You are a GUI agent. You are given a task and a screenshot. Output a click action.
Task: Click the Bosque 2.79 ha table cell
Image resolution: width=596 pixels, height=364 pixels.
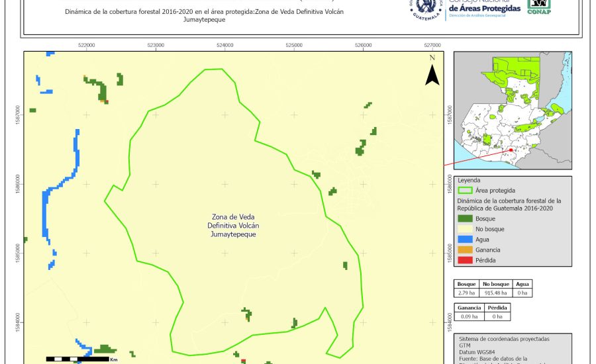click(x=468, y=293)
